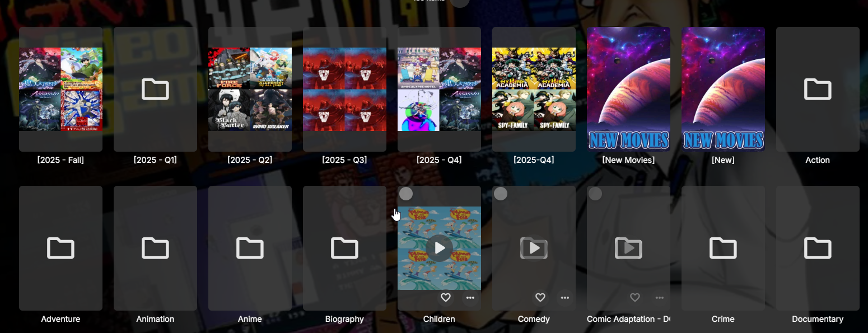Click the 'Comic Adaptation' title text

(x=628, y=319)
